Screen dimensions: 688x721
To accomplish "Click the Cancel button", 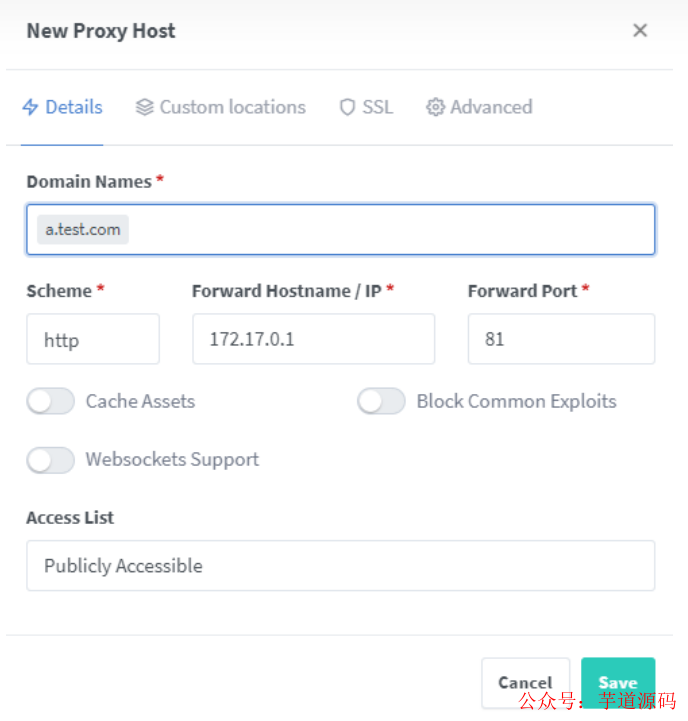I will coord(525,682).
